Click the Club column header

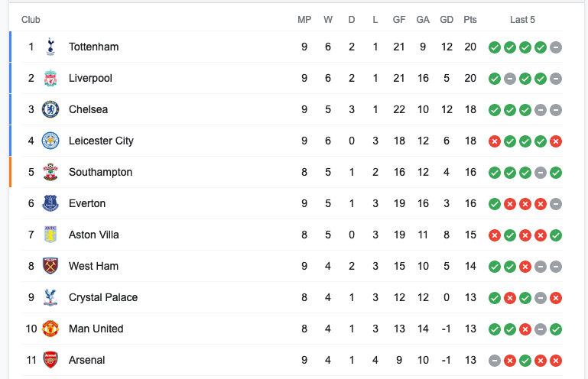click(x=31, y=20)
